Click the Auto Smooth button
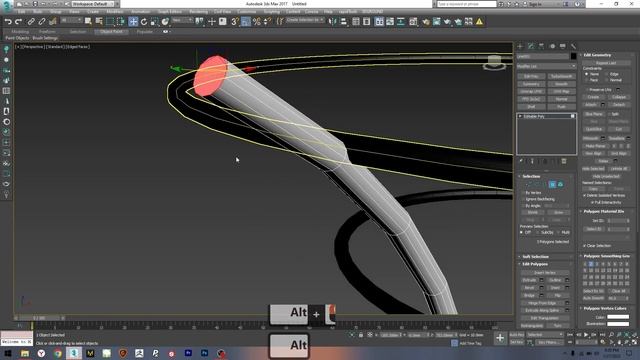Image resolution: width=640 pixels, height=360 pixels. pos(594,298)
